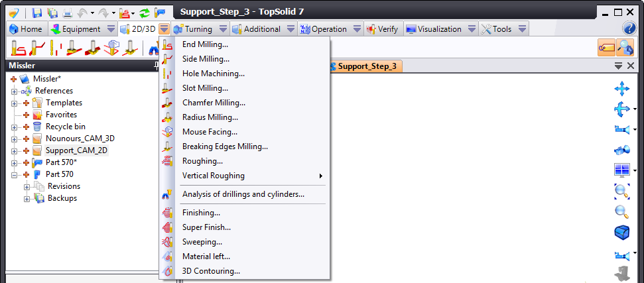This screenshot has width=644, height=283.
Task: Click the Save icon in quick access toolbar
Action: pyautogui.click(x=37, y=12)
